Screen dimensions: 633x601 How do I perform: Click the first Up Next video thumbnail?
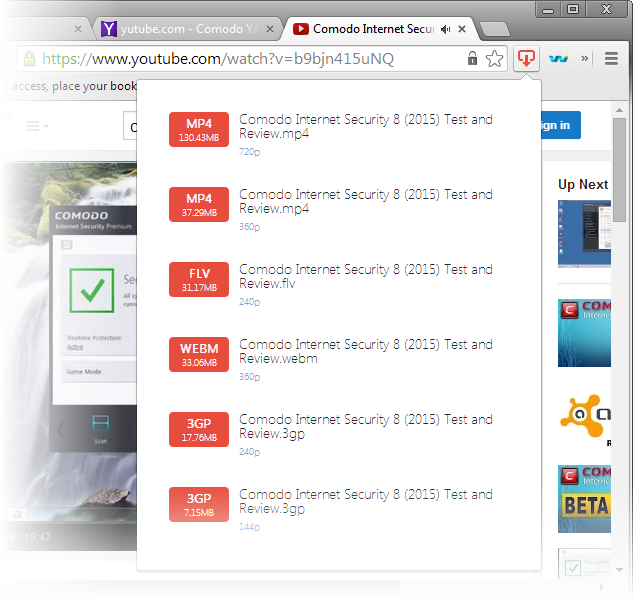point(584,234)
